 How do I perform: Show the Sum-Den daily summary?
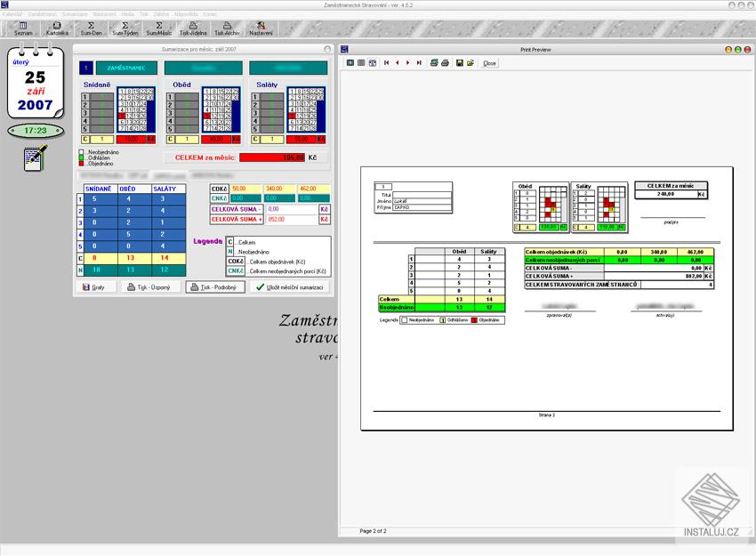pos(91,29)
